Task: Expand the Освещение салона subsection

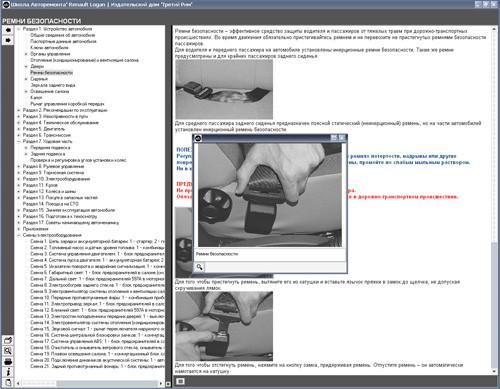Action: (x=26, y=91)
